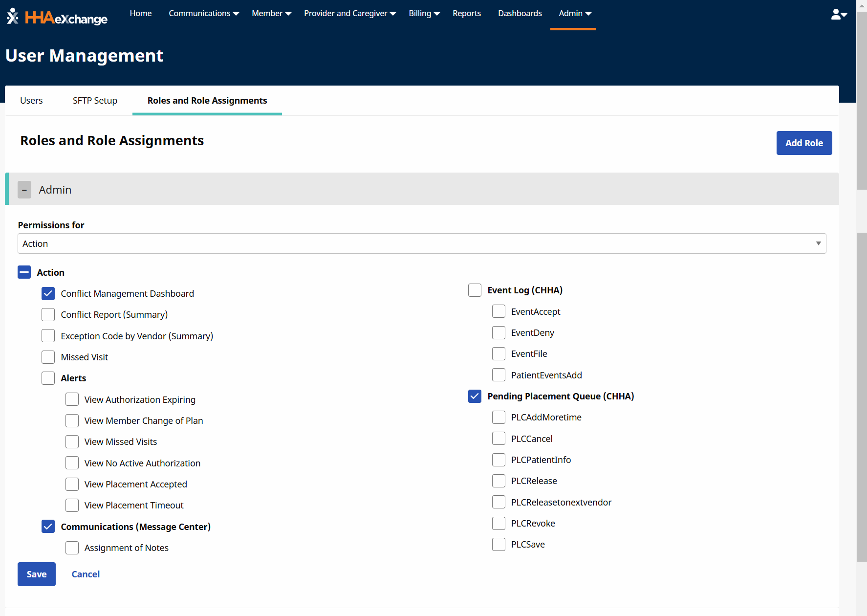The width and height of the screenshot is (867, 616).
Task: Check the Event Log (CHHA) box
Action: (475, 290)
